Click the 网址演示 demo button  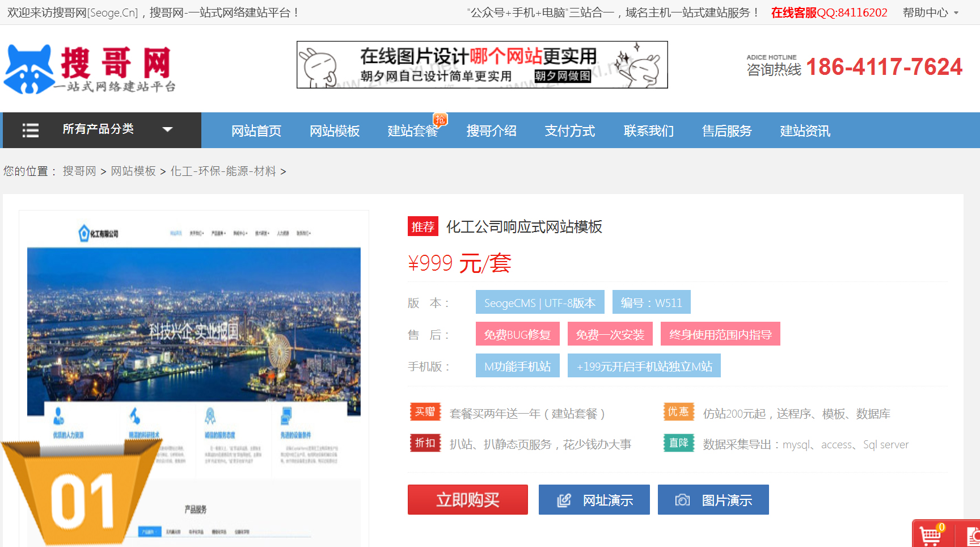coord(594,500)
